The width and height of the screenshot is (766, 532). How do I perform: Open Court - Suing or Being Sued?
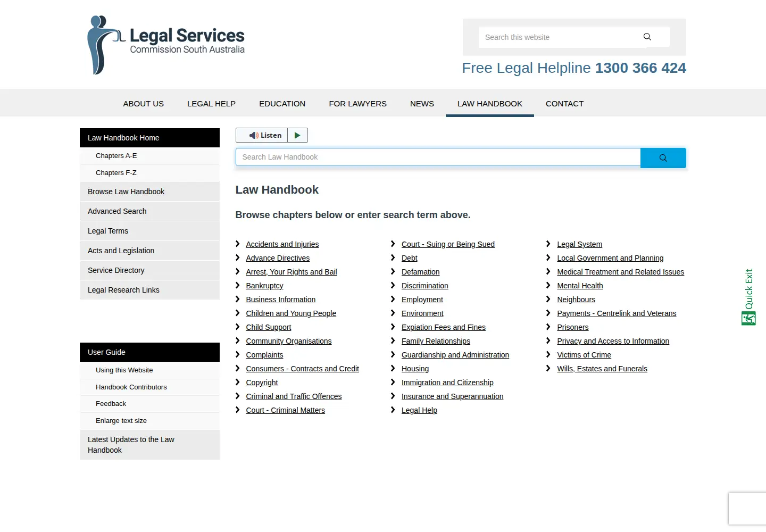click(x=448, y=244)
